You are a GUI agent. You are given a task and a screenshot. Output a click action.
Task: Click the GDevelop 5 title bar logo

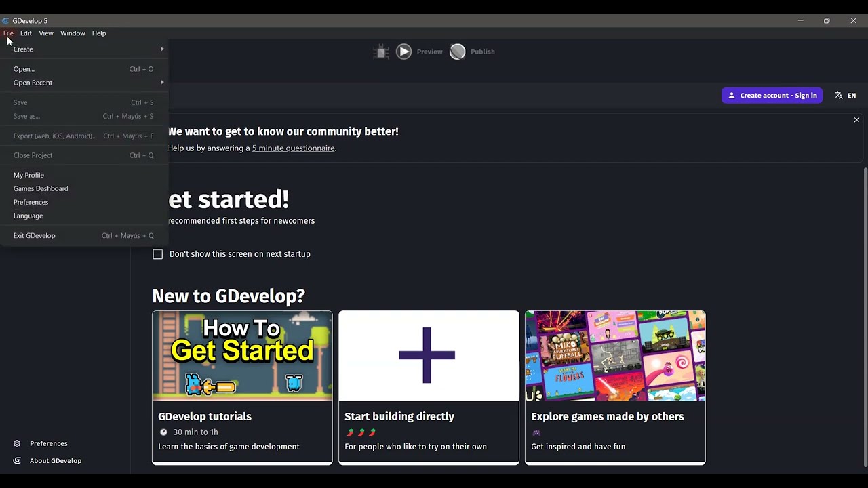tap(5, 20)
